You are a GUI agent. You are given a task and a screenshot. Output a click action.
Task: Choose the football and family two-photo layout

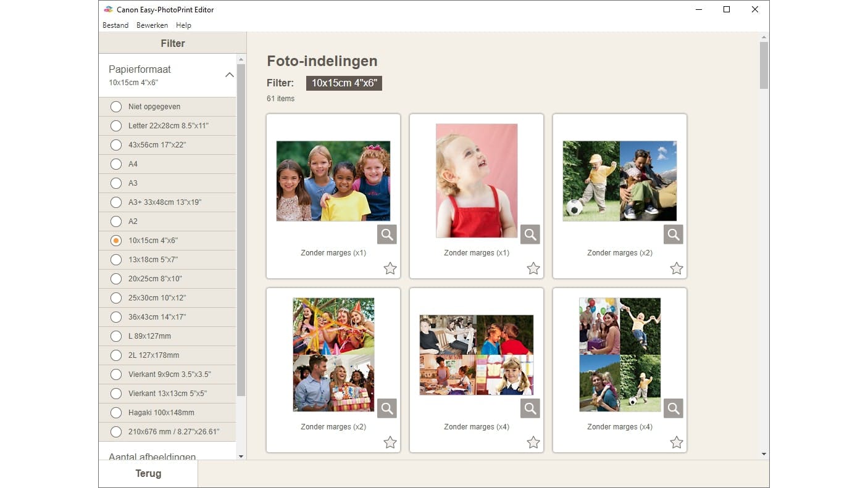(620, 181)
